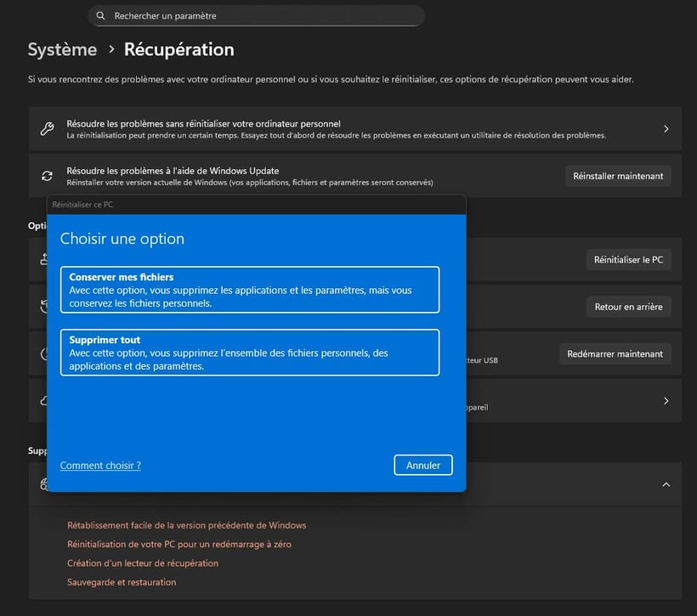Open 'Sauvegarde et restauration'
Screen dimensions: 697x616
pos(121,582)
